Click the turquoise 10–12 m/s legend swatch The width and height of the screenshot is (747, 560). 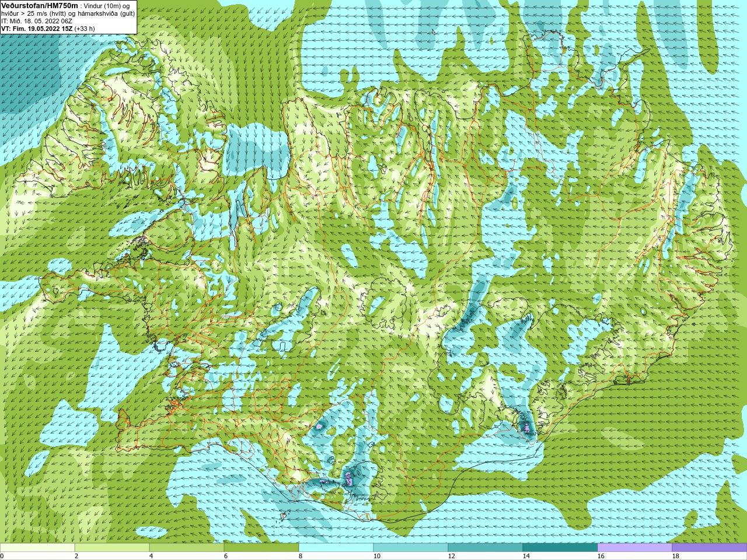pos(411,548)
